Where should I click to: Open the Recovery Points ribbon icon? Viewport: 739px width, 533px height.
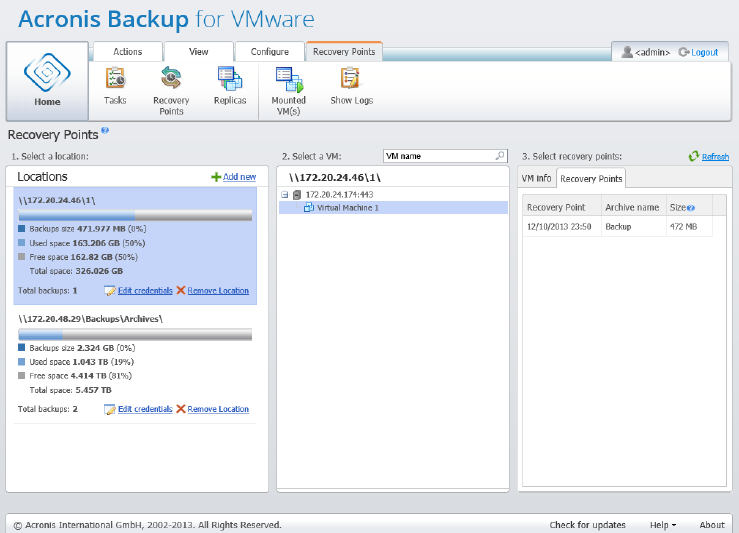point(171,78)
